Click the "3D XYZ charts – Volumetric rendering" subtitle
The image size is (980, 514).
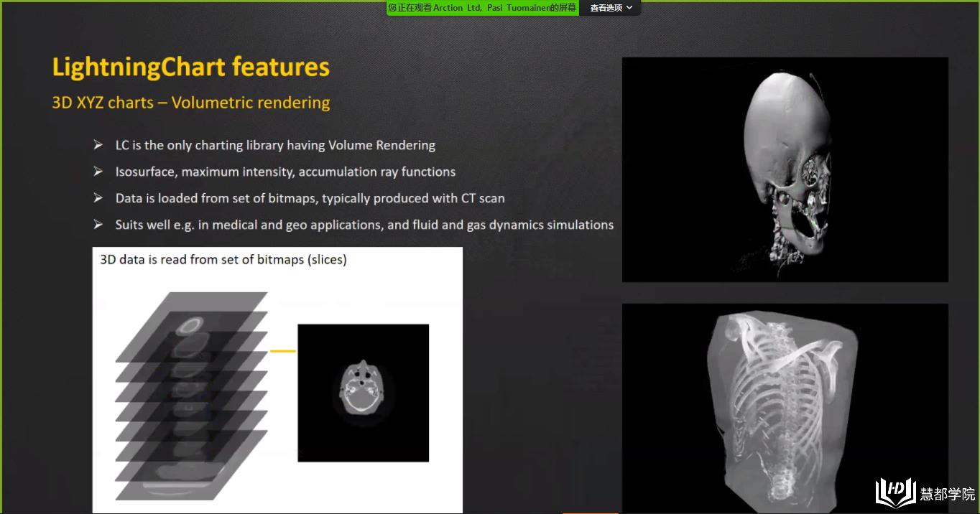pyautogui.click(x=190, y=103)
